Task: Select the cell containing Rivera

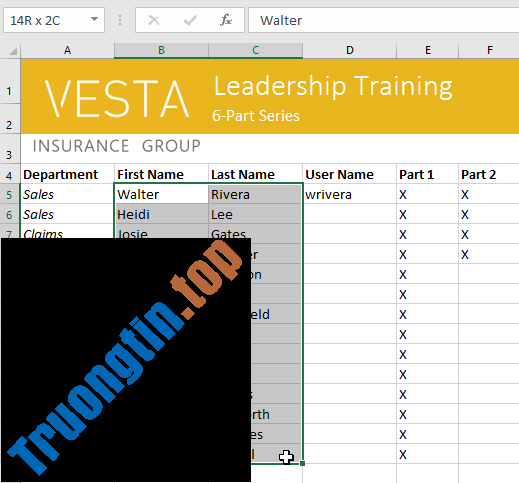Action: [255, 194]
